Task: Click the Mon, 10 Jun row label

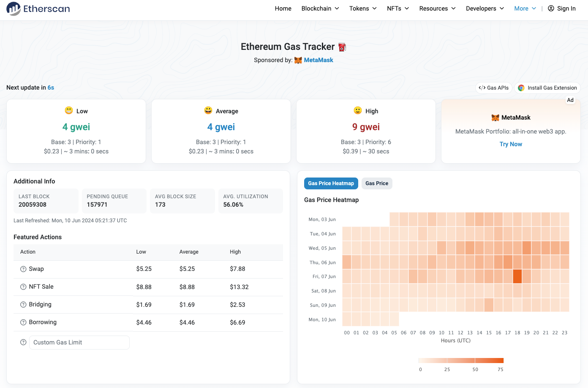Action: coord(322,320)
